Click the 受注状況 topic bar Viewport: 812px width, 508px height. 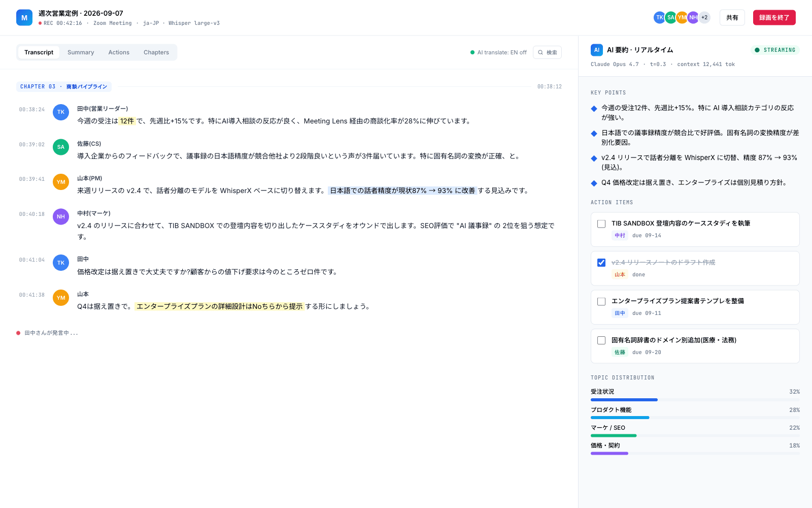pos(695,400)
